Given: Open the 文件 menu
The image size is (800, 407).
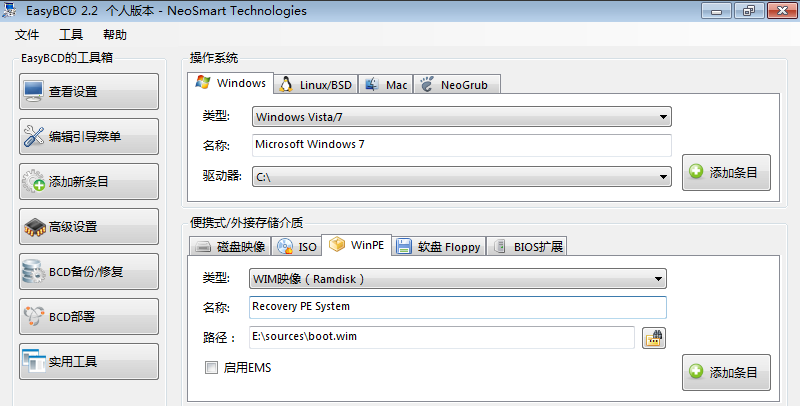Looking at the screenshot, I should point(27,35).
